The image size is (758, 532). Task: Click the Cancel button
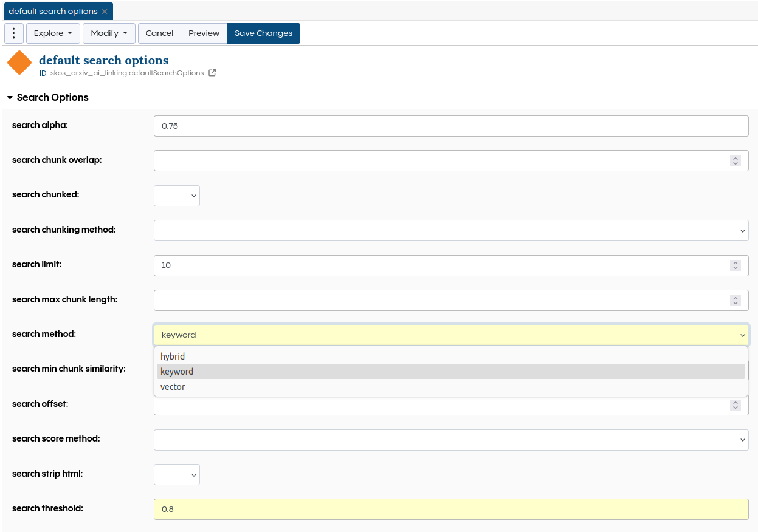point(159,33)
